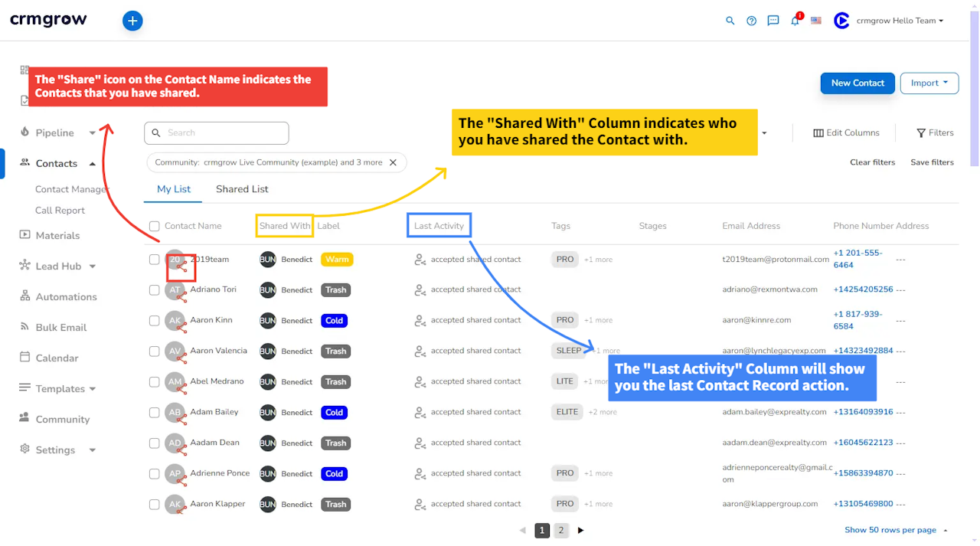Select the Adam Bailey checkbox
Image resolution: width=980 pixels, height=546 pixels.
[x=155, y=413]
